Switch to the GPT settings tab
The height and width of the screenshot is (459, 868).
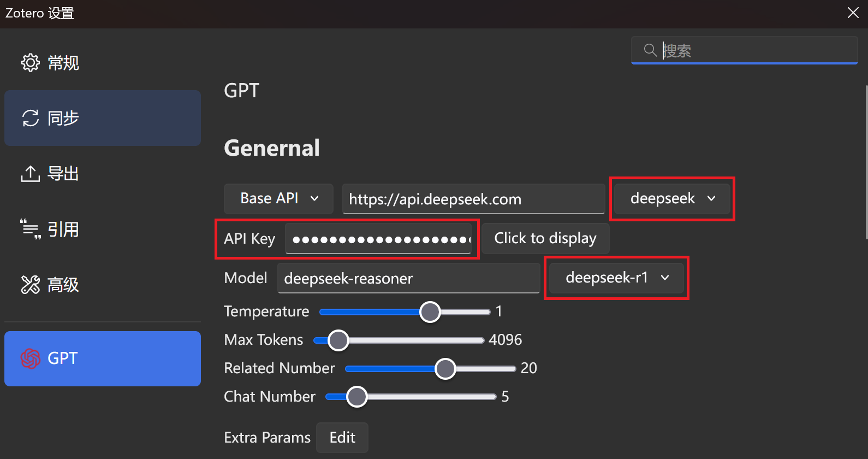pyautogui.click(x=102, y=358)
